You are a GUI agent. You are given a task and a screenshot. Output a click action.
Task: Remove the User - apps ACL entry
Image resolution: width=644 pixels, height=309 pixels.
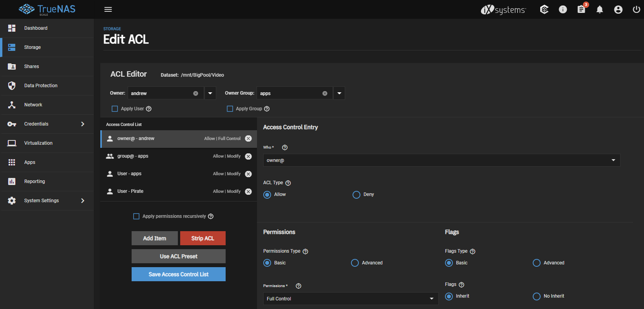pos(248,174)
